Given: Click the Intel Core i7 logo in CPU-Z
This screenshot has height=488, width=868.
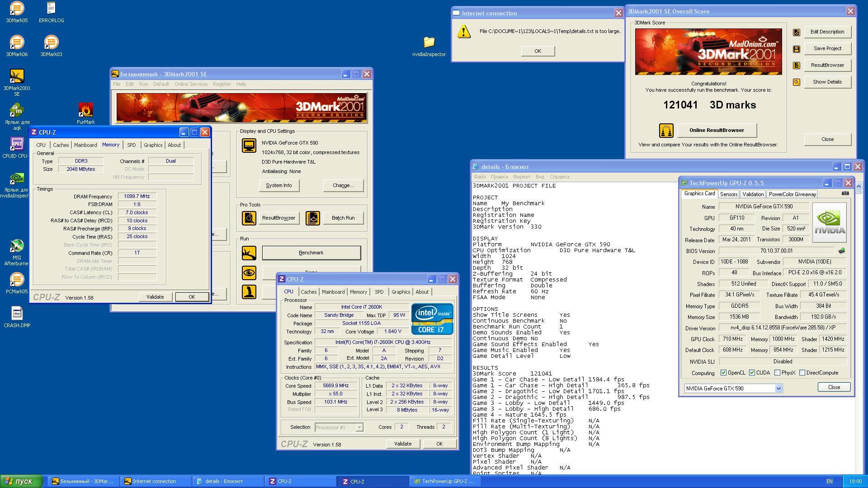Looking at the screenshot, I should pos(432,319).
